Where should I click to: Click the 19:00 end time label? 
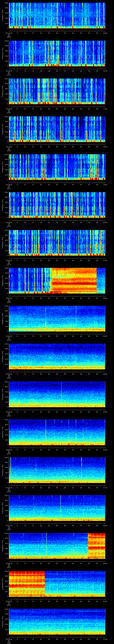coord(105,184)
